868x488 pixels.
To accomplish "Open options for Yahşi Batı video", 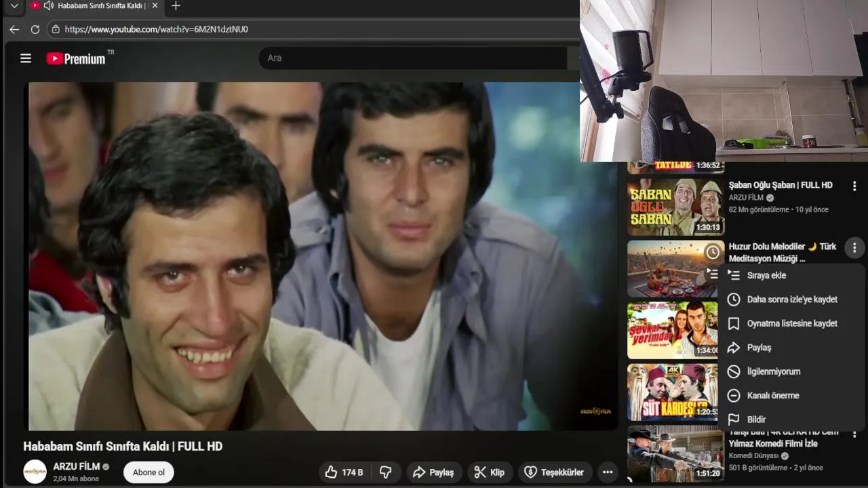I will pyautogui.click(x=854, y=433).
